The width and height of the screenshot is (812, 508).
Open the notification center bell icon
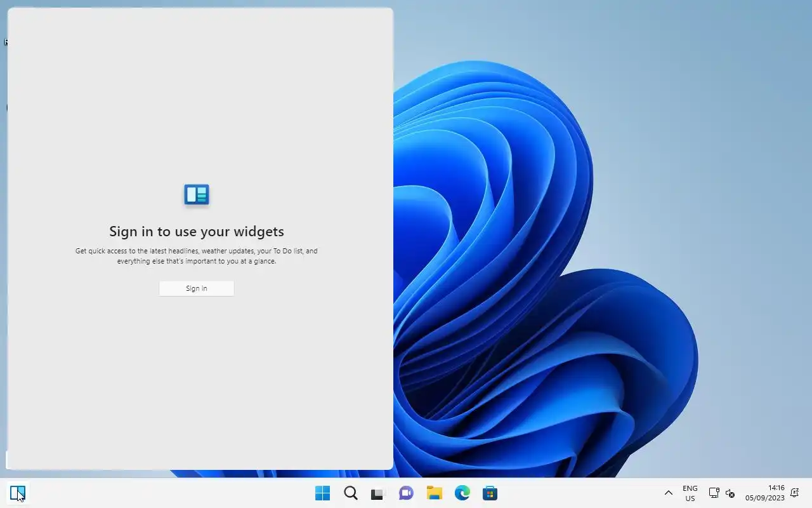click(794, 493)
